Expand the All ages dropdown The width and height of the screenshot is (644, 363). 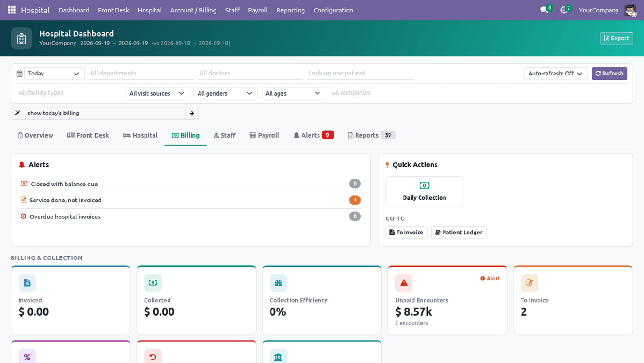pos(294,93)
